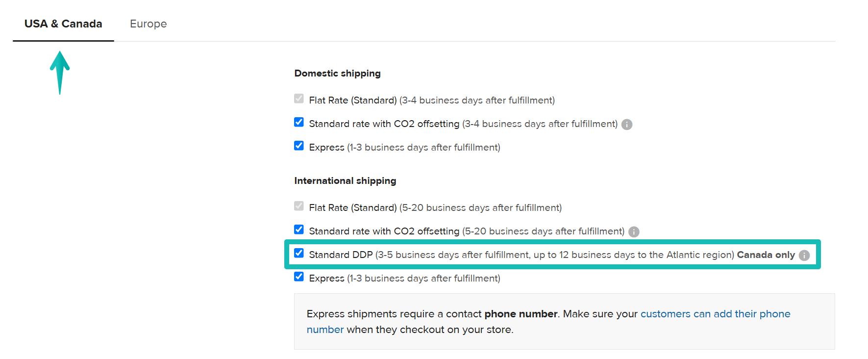Image resolution: width=868 pixels, height=359 pixels.
Task: Select the USA & Canada tab
Action: coord(63,24)
